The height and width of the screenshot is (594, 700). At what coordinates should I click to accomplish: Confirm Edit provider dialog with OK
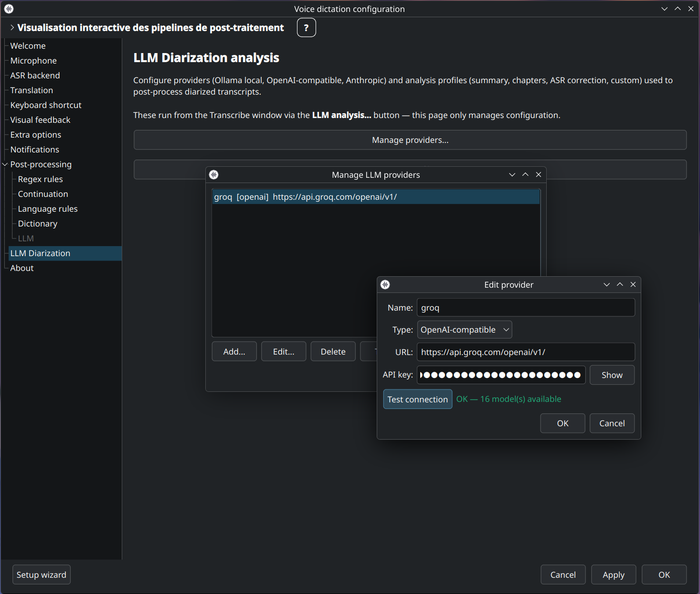coord(563,423)
